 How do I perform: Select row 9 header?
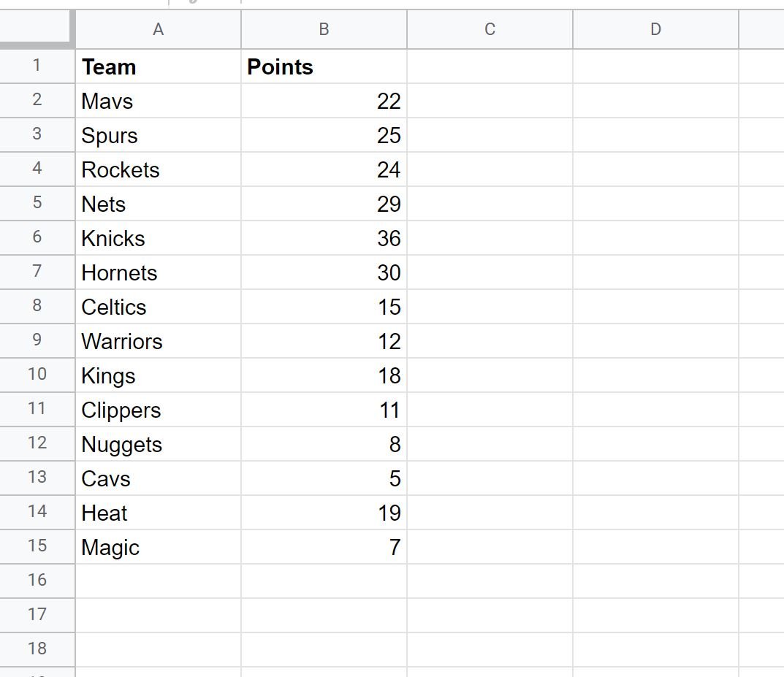tap(37, 341)
